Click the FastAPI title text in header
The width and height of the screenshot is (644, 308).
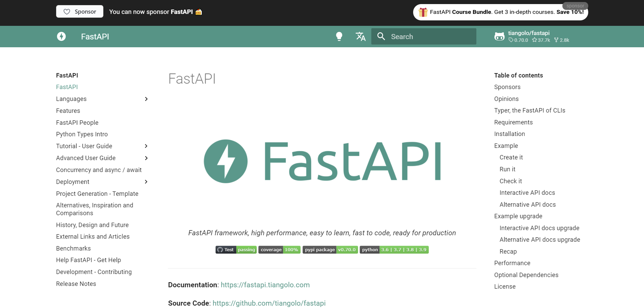click(x=95, y=37)
